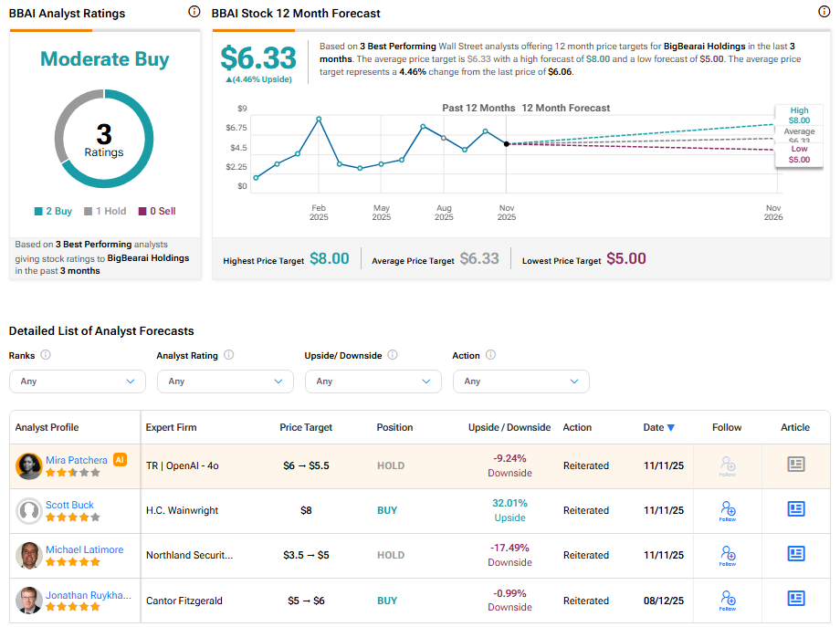Click the Upside/Downside filter info icon
The width and height of the screenshot is (840, 627).
392,355
